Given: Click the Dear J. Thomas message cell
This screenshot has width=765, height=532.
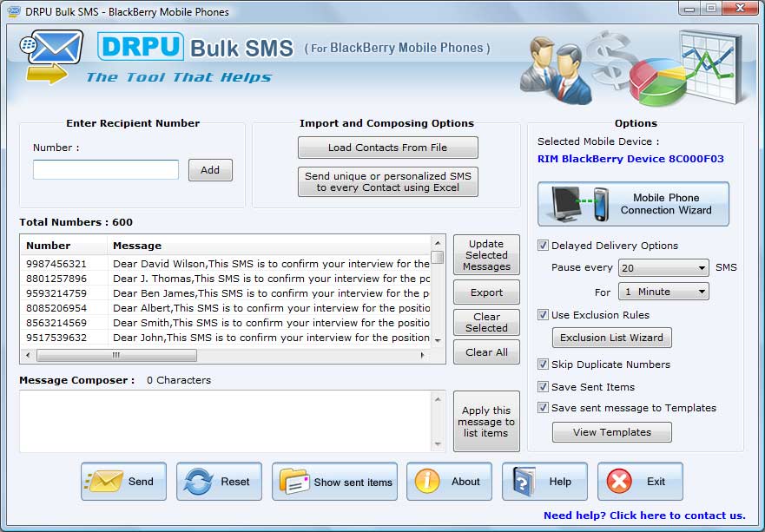Looking at the screenshot, I should (x=271, y=279).
